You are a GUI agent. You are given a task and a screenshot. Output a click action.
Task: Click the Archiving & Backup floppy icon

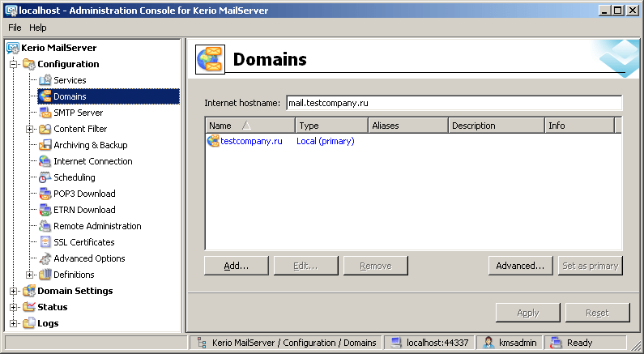pyautogui.click(x=45, y=145)
